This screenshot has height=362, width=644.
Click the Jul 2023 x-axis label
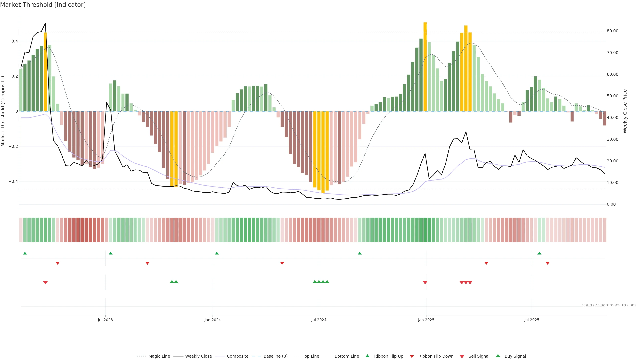(x=105, y=320)
